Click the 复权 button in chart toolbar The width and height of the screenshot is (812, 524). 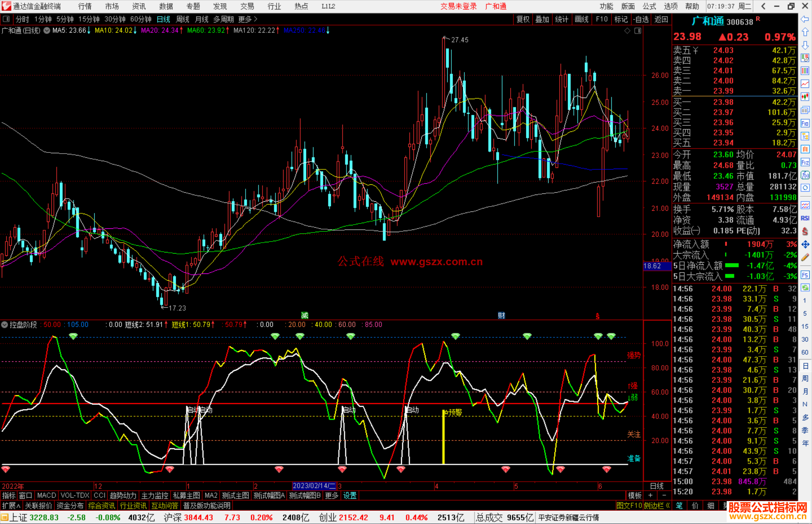523,19
